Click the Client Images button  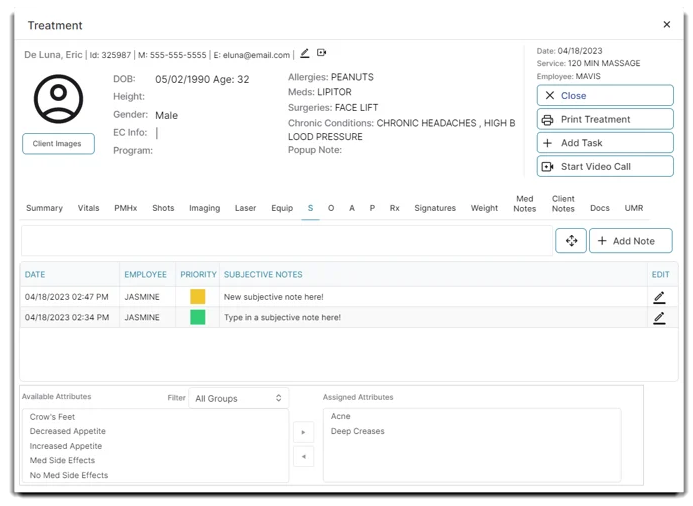[58, 144]
